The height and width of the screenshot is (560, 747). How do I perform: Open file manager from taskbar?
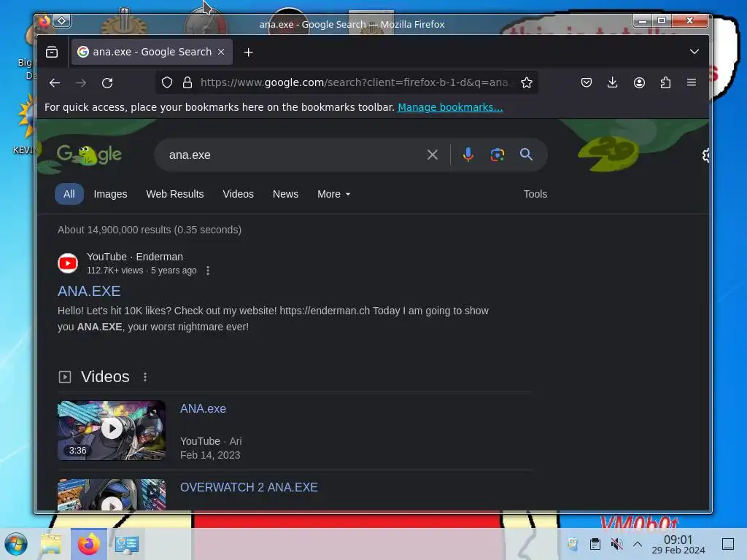[x=51, y=544]
